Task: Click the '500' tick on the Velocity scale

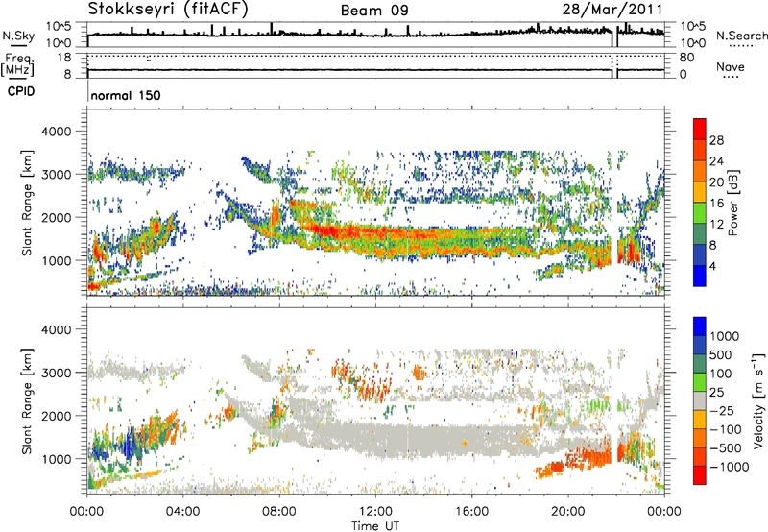Action: (720, 354)
